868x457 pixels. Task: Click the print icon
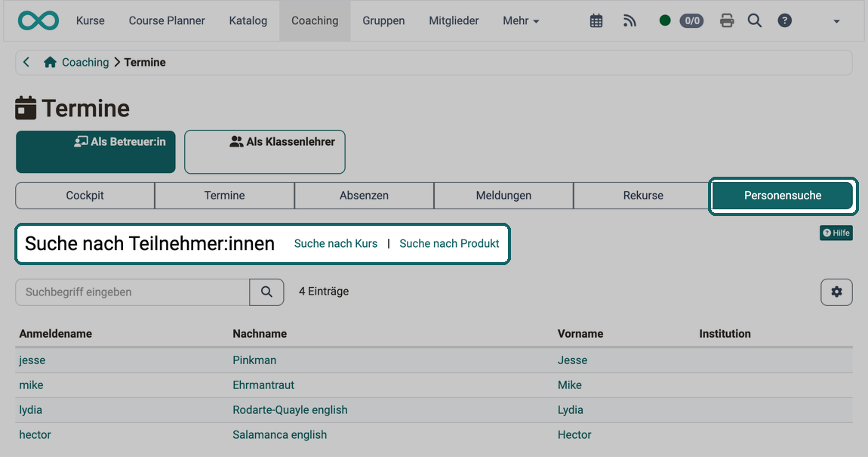point(727,21)
